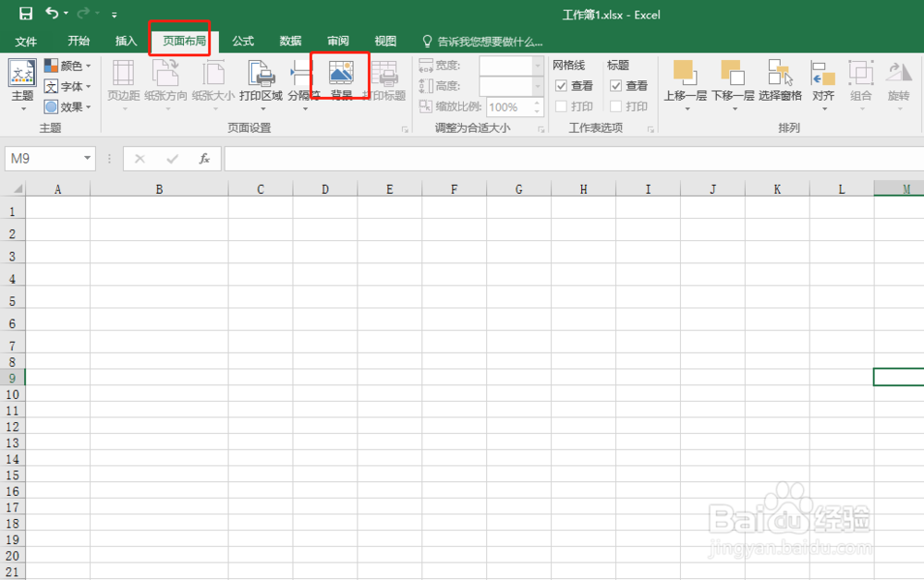Viewport: 924px width, 580px height.
Task: Toggle Headings View (查看) checkbox
Action: 615,86
